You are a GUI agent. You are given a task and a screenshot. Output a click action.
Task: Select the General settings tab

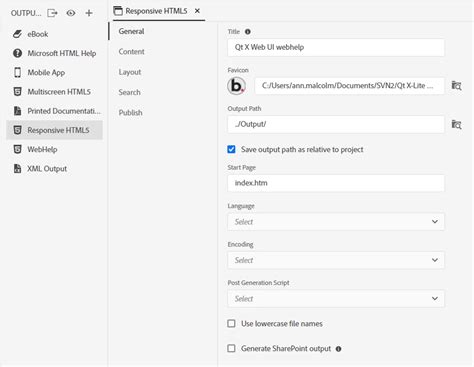tap(131, 31)
